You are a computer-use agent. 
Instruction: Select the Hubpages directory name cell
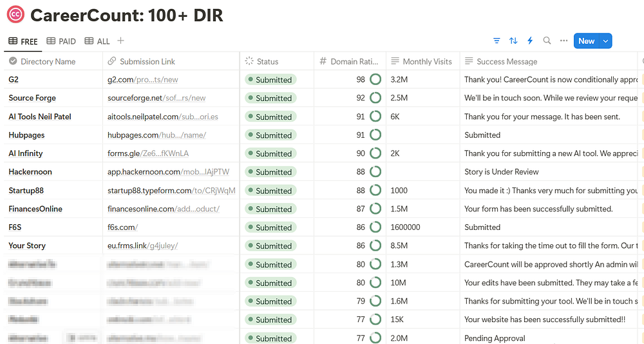[x=53, y=135]
